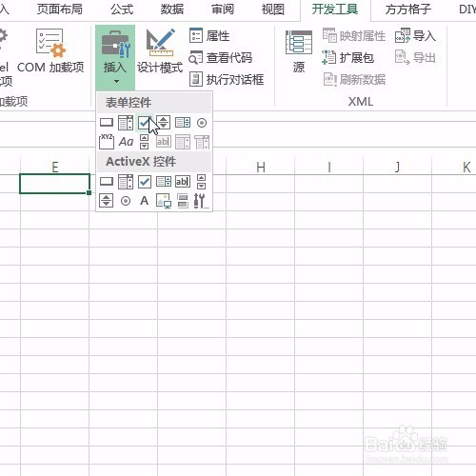Image resolution: width=476 pixels, height=476 pixels.
Task: Select column E header
Action: point(55,167)
